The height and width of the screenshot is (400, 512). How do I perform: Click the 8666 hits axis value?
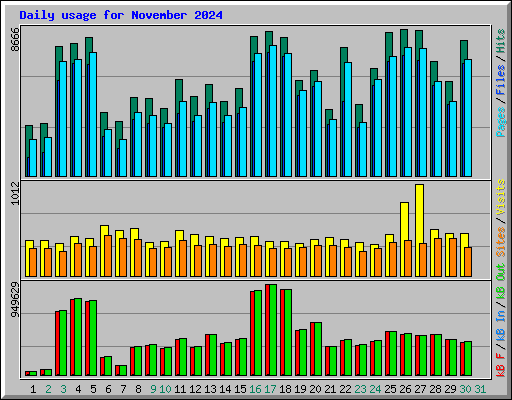[x=15, y=39]
